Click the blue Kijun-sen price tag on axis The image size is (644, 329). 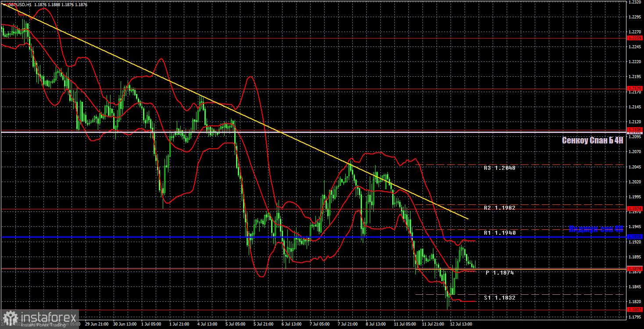coord(635,236)
